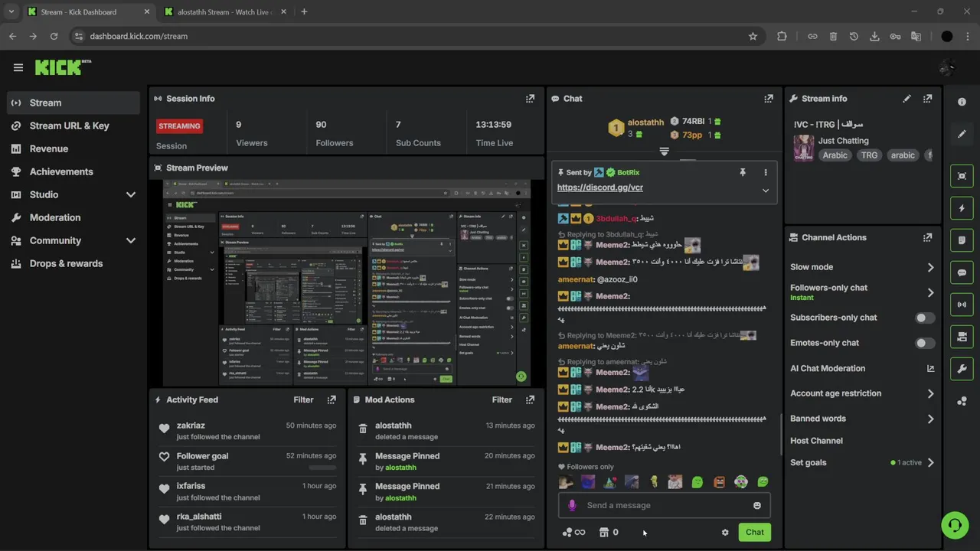This screenshot has height=551, width=980.
Task: Open the Kick logo home link
Action: click(63, 67)
